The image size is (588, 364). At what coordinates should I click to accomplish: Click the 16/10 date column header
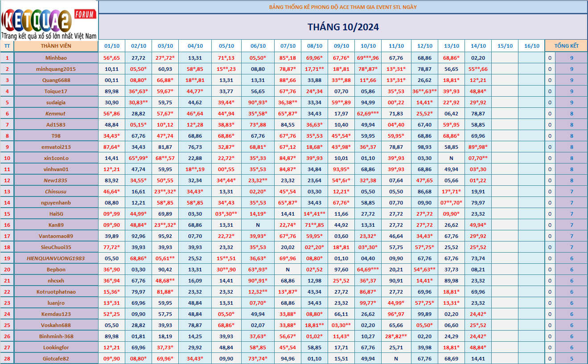[x=531, y=46]
